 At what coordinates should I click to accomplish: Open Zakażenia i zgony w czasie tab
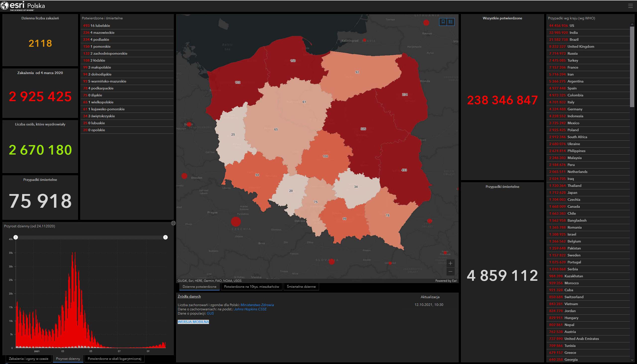29,359
